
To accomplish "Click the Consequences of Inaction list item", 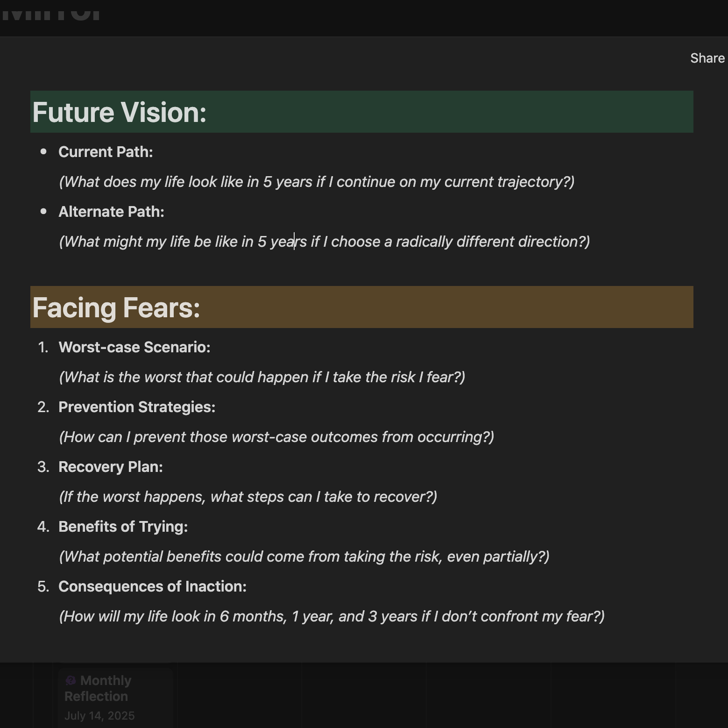I will [152, 586].
